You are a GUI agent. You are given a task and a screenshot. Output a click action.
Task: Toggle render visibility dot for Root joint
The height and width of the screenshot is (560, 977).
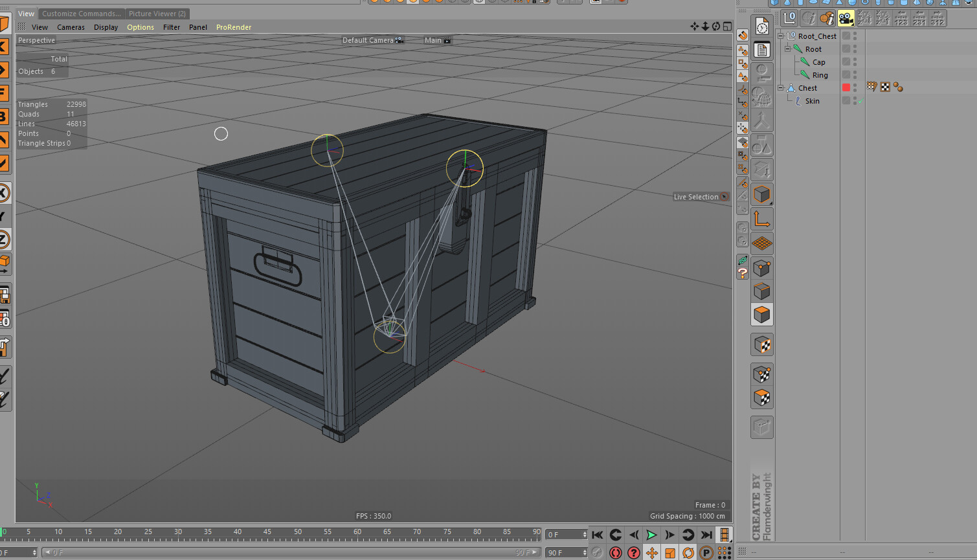[855, 52]
